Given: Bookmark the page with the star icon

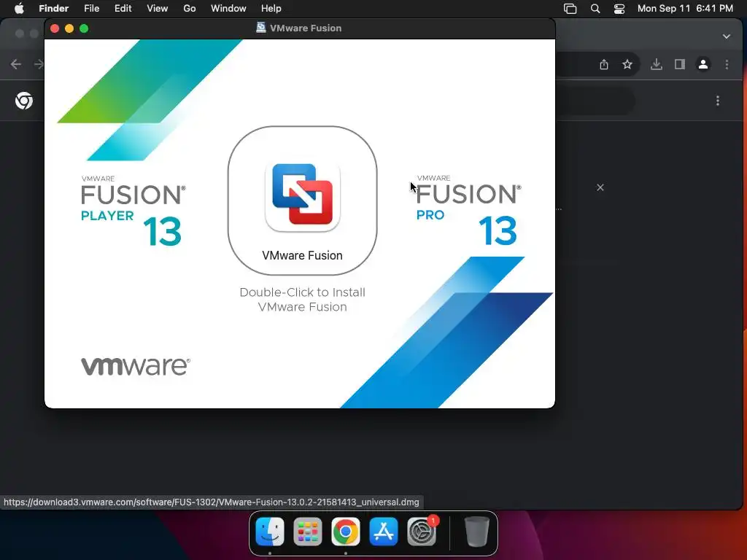Looking at the screenshot, I should 627,64.
